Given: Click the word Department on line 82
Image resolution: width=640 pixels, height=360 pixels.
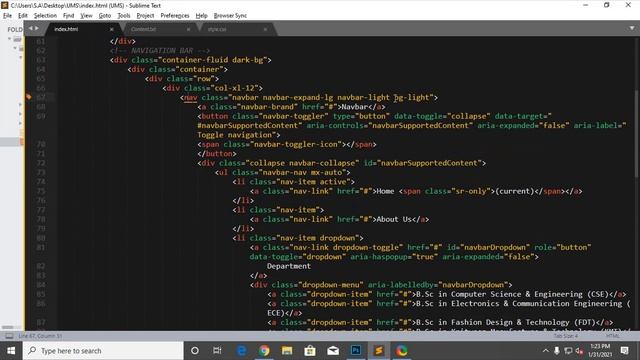Looking at the screenshot, I should [289, 266].
